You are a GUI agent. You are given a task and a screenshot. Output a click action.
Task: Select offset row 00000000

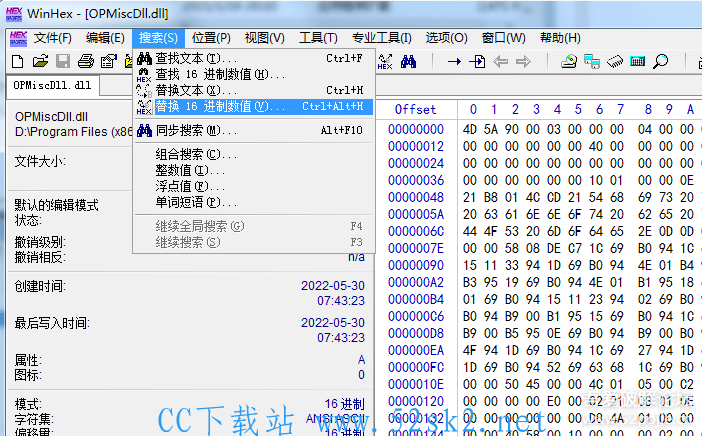click(416, 130)
